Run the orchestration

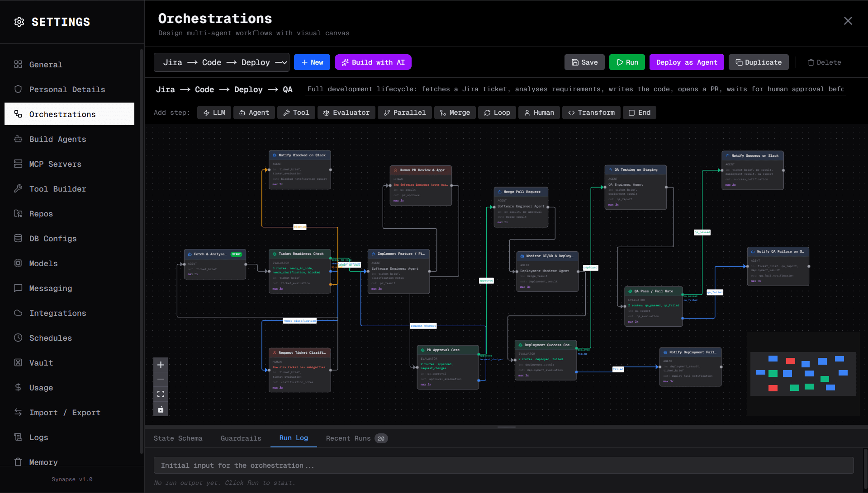(627, 62)
